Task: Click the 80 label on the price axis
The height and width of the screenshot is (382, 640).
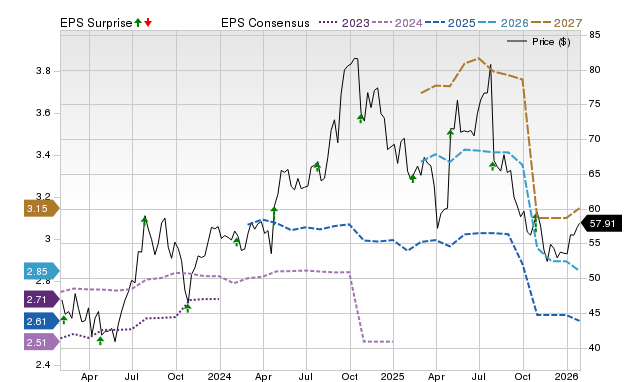Action: click(x=595, y=70)
